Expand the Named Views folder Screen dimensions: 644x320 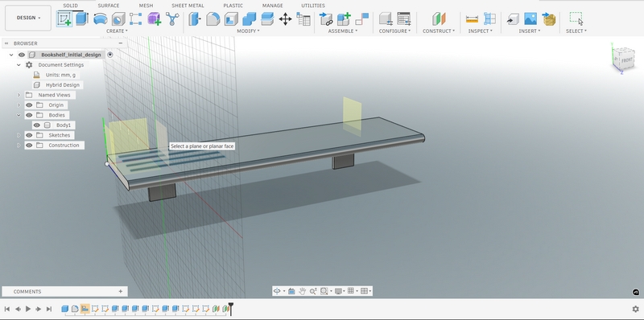pos(19,95)
